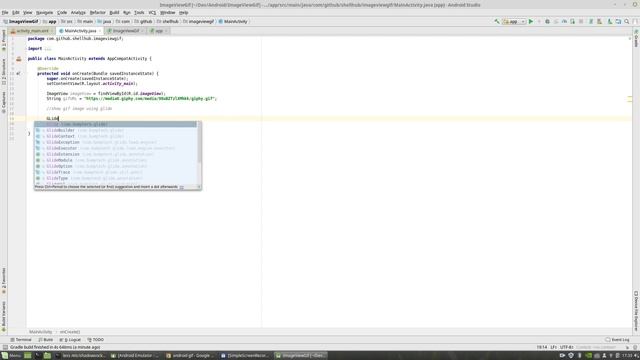Click the 'shellhub' breadcrumb package
The height and width of the screenshot is (360, 640).
(x=168, y=21)
